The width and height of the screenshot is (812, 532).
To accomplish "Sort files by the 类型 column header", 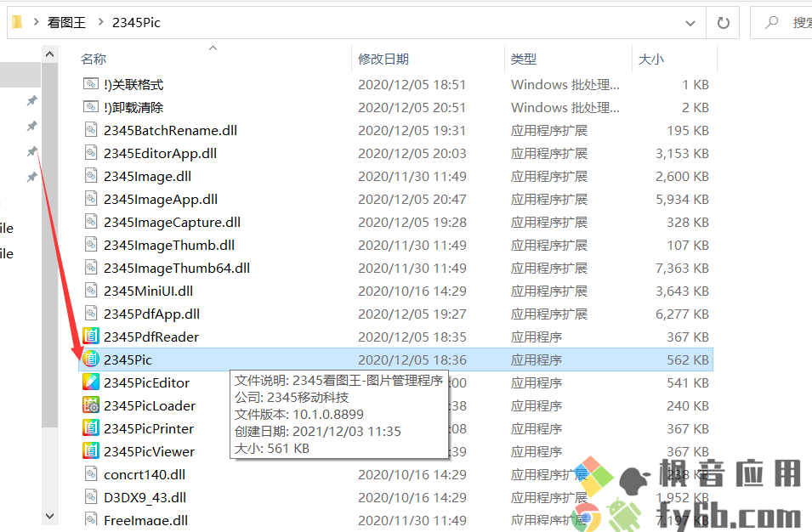I will (524, 59).
